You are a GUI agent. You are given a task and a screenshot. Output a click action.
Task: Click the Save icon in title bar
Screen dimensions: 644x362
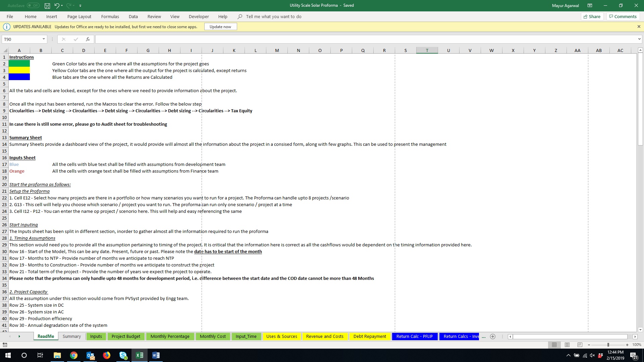[x=47, y=6]
